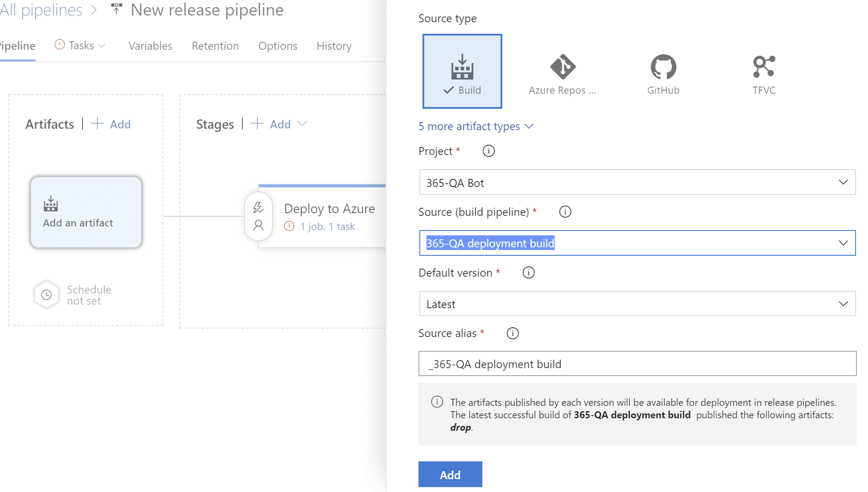This screenshot has width=868, height=492.
Task: Choose the TFVC source type
Action: click(764, 74)
